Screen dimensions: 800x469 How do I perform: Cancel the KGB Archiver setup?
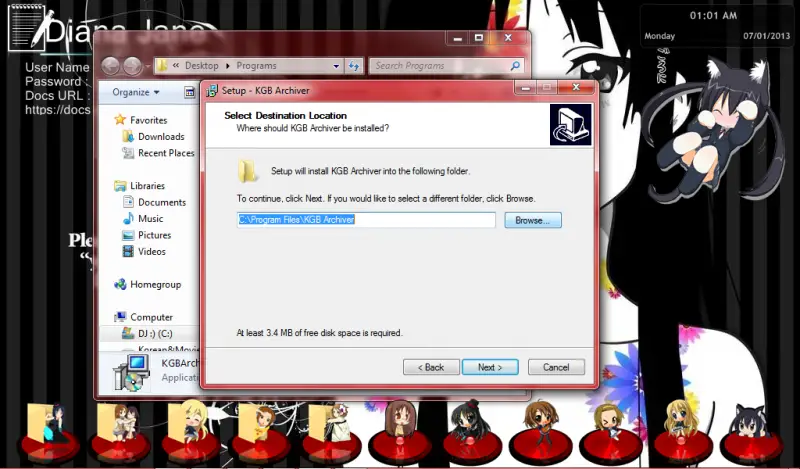tap(556, 367)
